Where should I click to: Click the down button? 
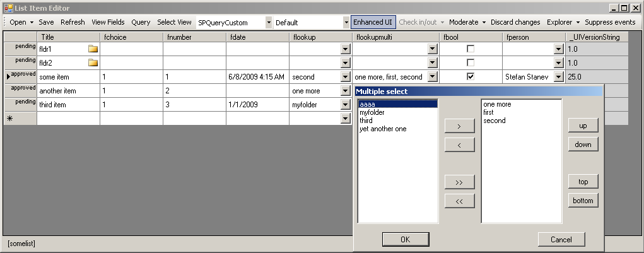tap(583, 144)
